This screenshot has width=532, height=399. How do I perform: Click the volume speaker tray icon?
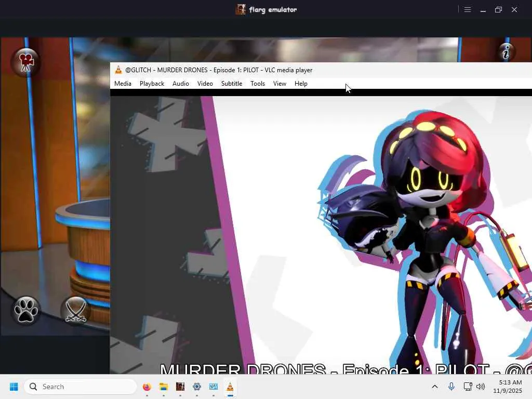pyautogui.click(x=481, y=387)
